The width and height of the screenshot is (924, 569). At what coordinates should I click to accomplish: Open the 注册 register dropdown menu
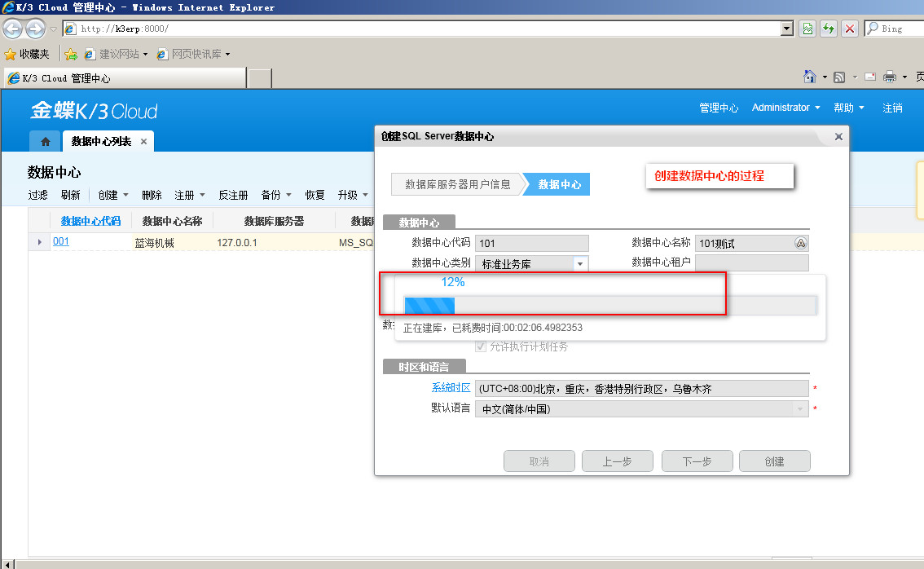189,195
